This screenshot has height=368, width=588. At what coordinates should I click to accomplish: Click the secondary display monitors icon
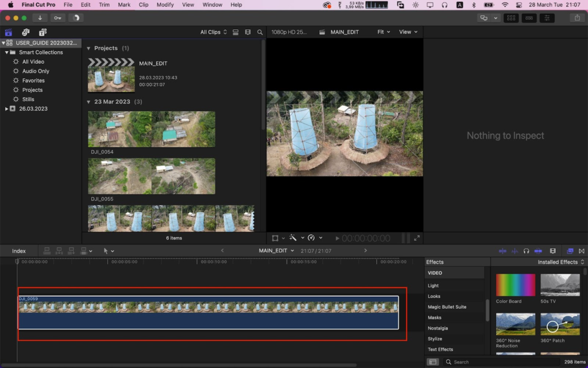[484, 18]
